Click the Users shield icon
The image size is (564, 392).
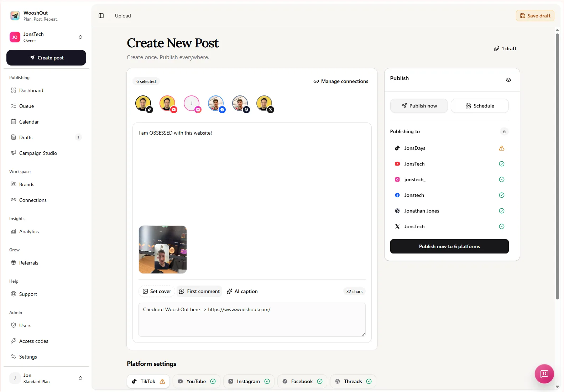click(14, 325)
